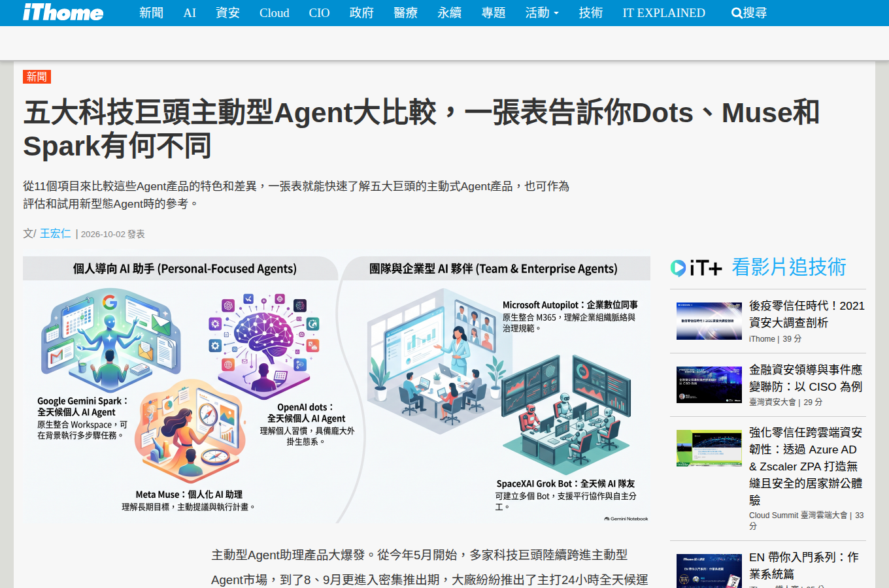Image resolution: width=889 pixels, height=588 pixels.
Task: Open the 醫療 section
Action: tap(405, 12)
